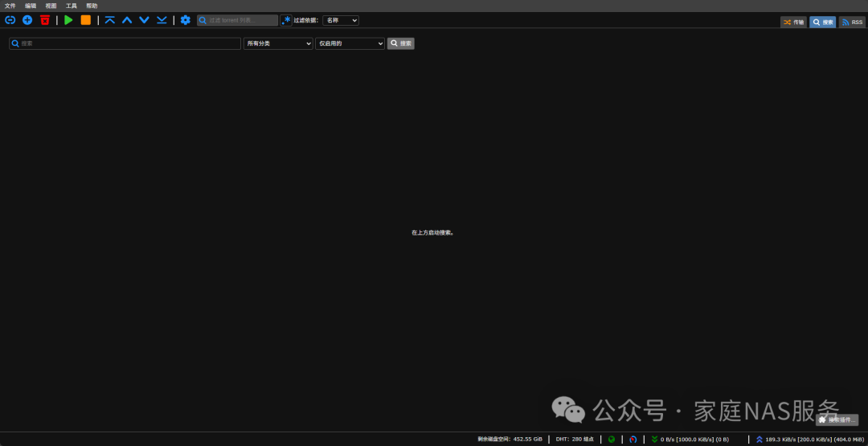Click the 0 B/s [1000.0 KiB/s] download speed text
The height and width of the screenshot is (446, 868).
(694, 440)
